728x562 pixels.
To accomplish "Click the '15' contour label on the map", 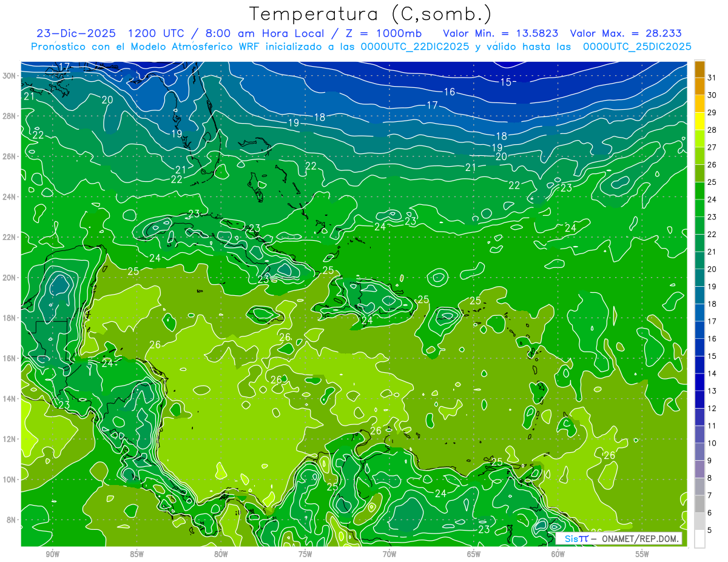I will pyautogui.click(x=505, y=82).
